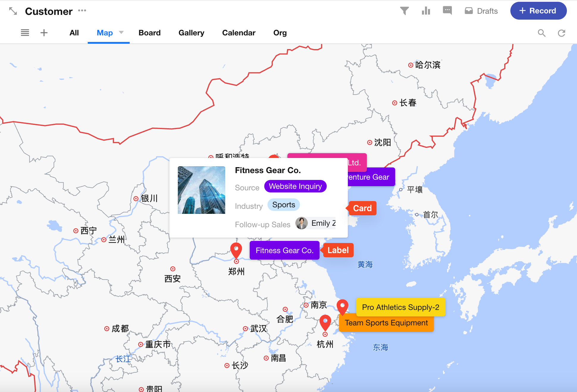Click the expand fullscreen arrows icon
577x392 pixels.
point(13,11)
